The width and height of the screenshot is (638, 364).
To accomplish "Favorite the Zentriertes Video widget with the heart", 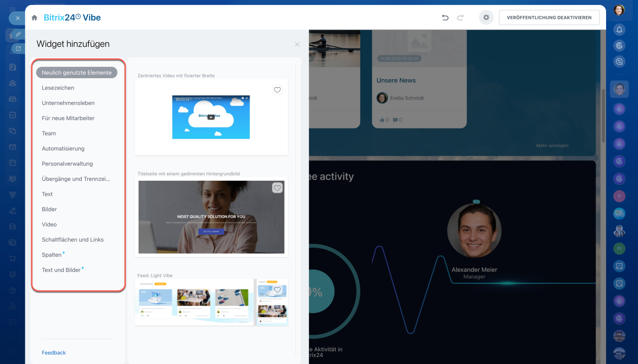I will [x=278, y=90].
